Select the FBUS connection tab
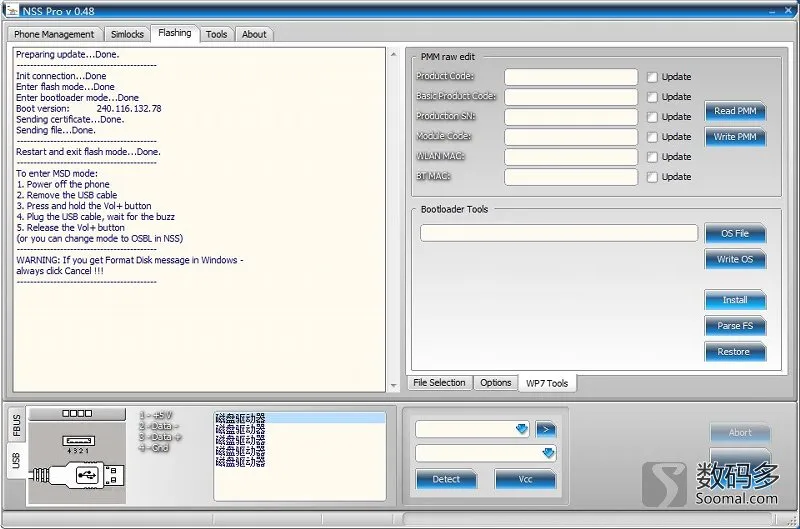Viewport: 800px width, 529px height. [16, 425]
